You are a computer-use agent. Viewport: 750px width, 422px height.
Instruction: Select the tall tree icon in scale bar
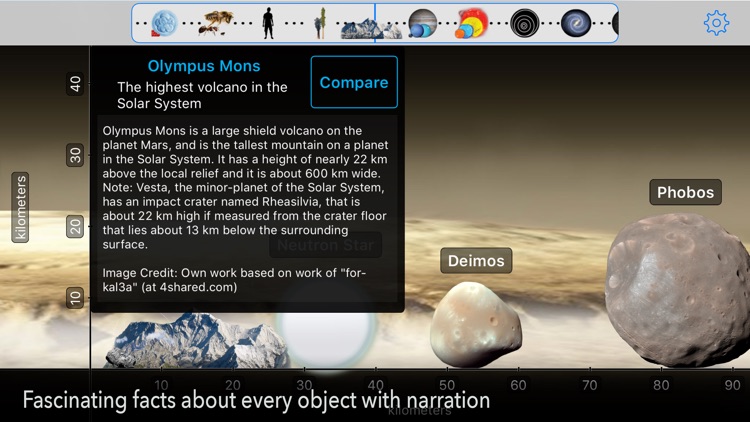point(320,23)
